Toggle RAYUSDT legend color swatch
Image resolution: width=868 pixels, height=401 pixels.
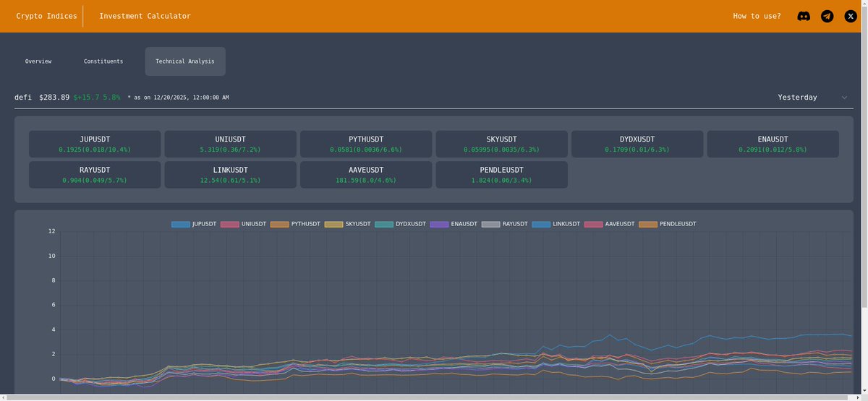[x=491, y=224]
